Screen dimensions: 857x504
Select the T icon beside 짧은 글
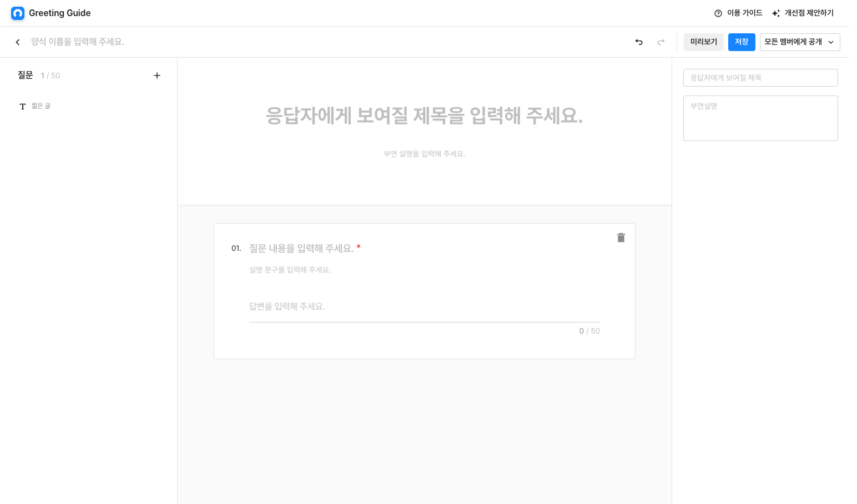point(23,107)
